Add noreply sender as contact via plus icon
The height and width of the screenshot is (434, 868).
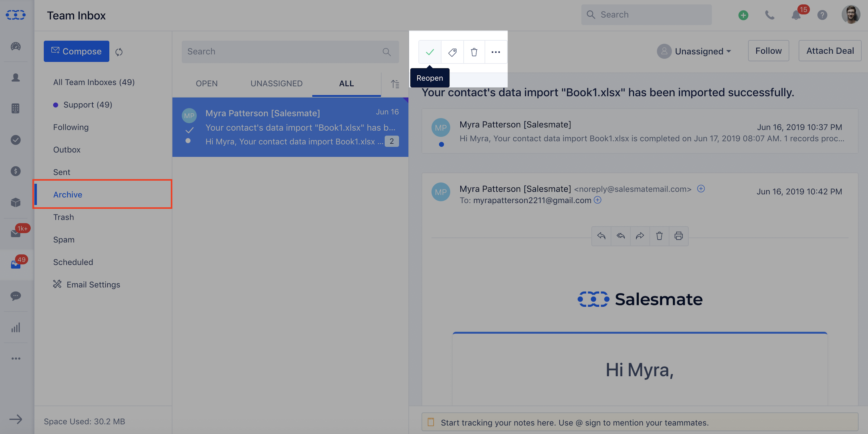pos(701,189)
